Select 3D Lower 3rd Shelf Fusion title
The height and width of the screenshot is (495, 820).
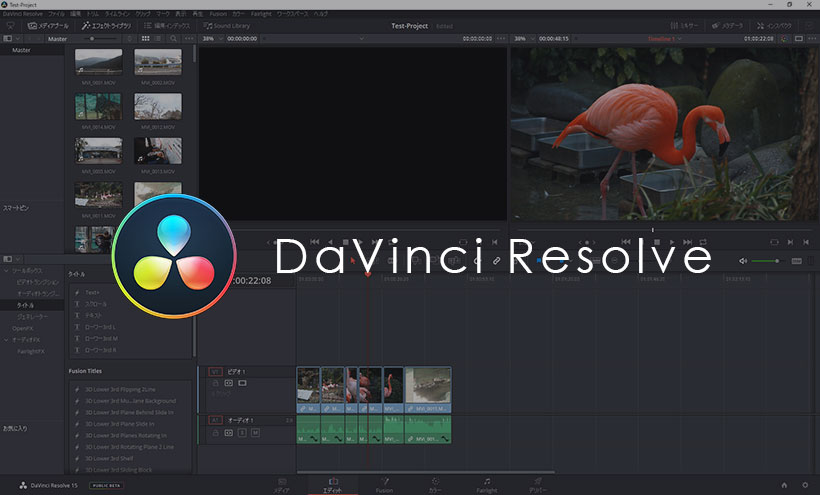tap(109, 458)
